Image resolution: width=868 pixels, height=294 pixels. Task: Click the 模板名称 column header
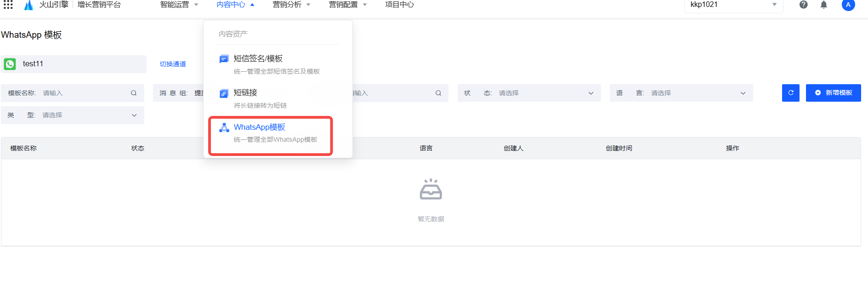(23, 148)
